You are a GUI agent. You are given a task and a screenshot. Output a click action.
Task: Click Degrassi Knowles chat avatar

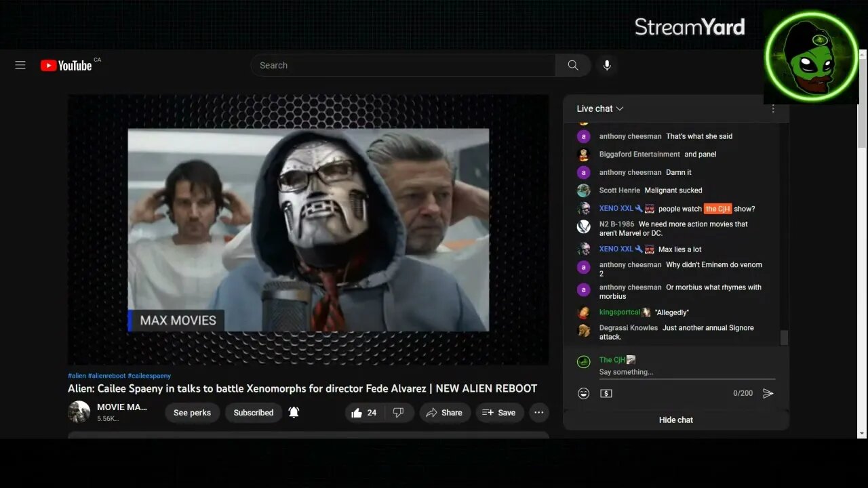tap(583, 331)
